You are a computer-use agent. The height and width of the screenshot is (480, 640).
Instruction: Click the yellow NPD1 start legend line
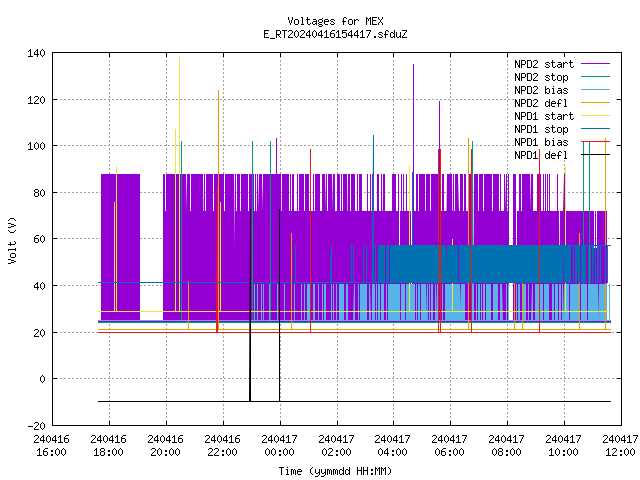tap(595, 116)
